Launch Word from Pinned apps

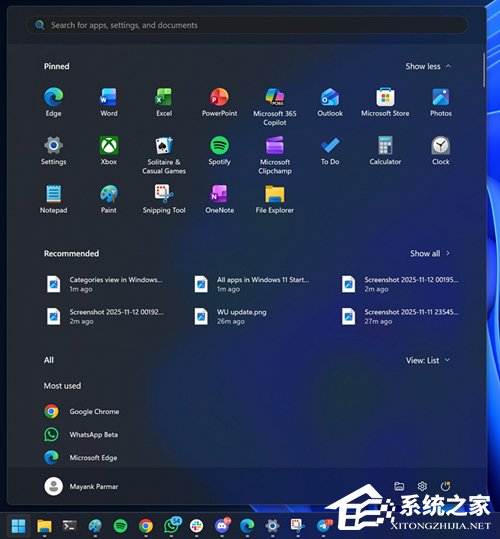pyautogui.click(x=109, y=102)
